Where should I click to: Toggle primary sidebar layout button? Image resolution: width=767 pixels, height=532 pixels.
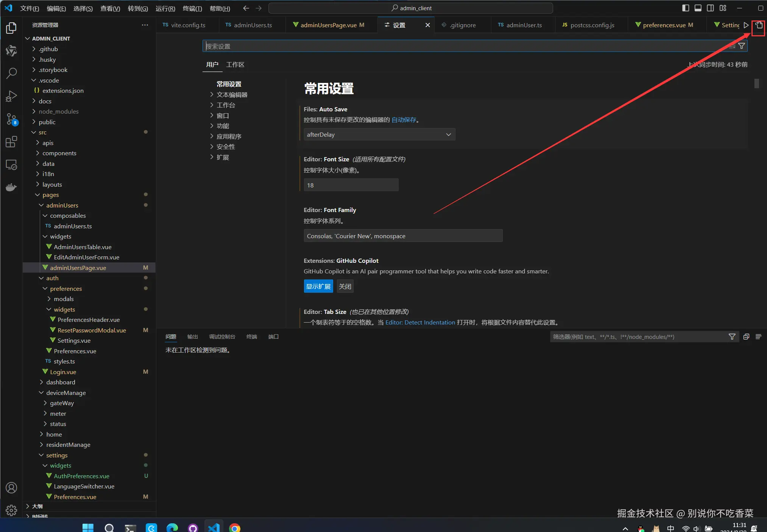tap(686, 8)
